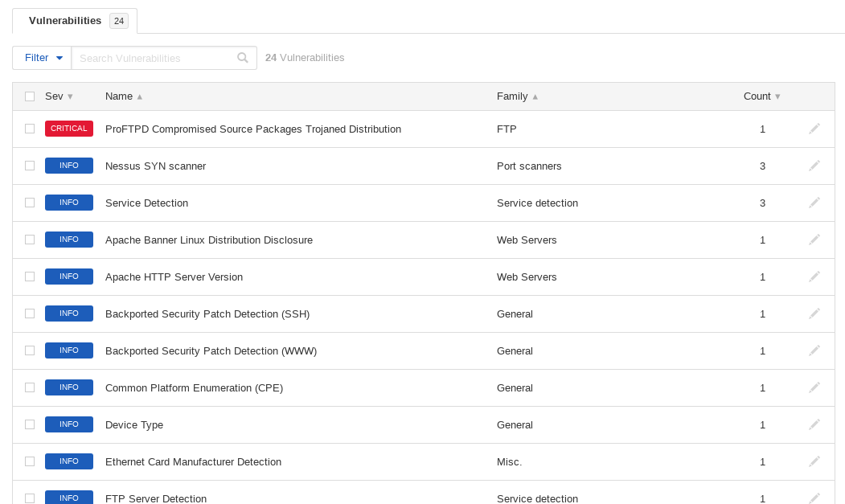The height and width of the screenshot is (504, 845).
Task: Open Apache Banner Linux Distribution Disclosure entry
Action: click(208, 240)
